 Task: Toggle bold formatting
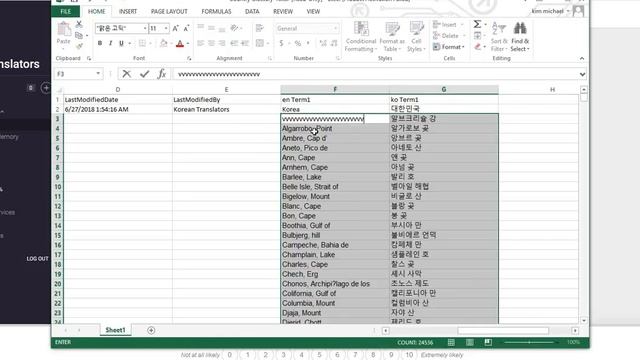pyautogui.click(x=100, y=43)
